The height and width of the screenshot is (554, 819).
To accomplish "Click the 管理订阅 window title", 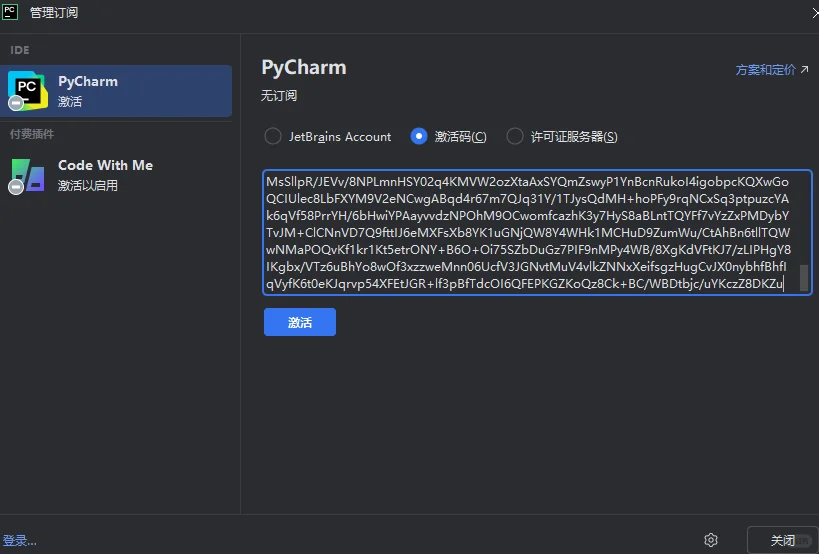I will (54, 13).
